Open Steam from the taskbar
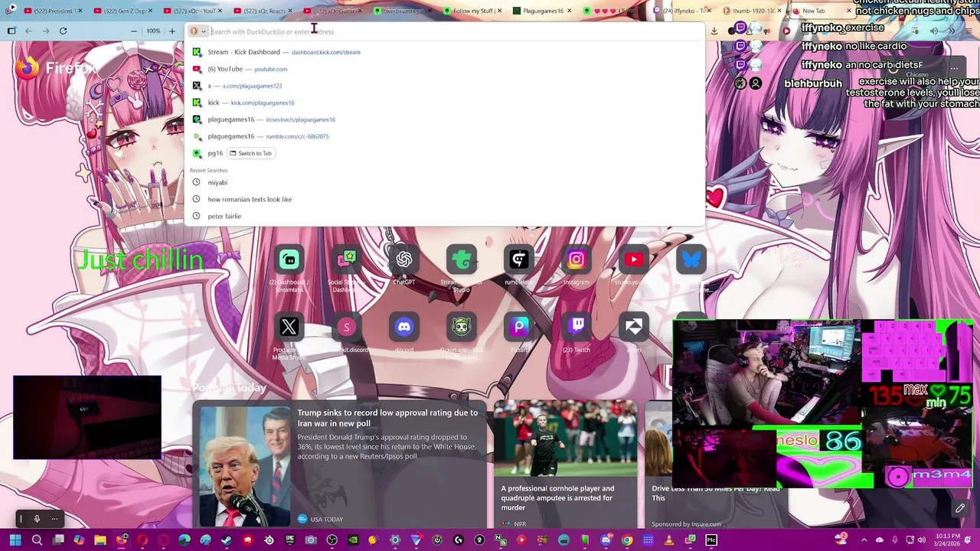980x551 pixels. (x=227, y=540)
